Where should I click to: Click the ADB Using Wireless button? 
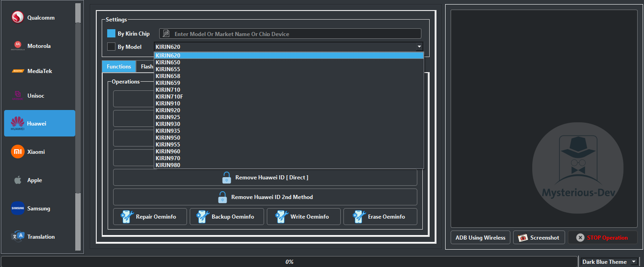coord(481,238)
